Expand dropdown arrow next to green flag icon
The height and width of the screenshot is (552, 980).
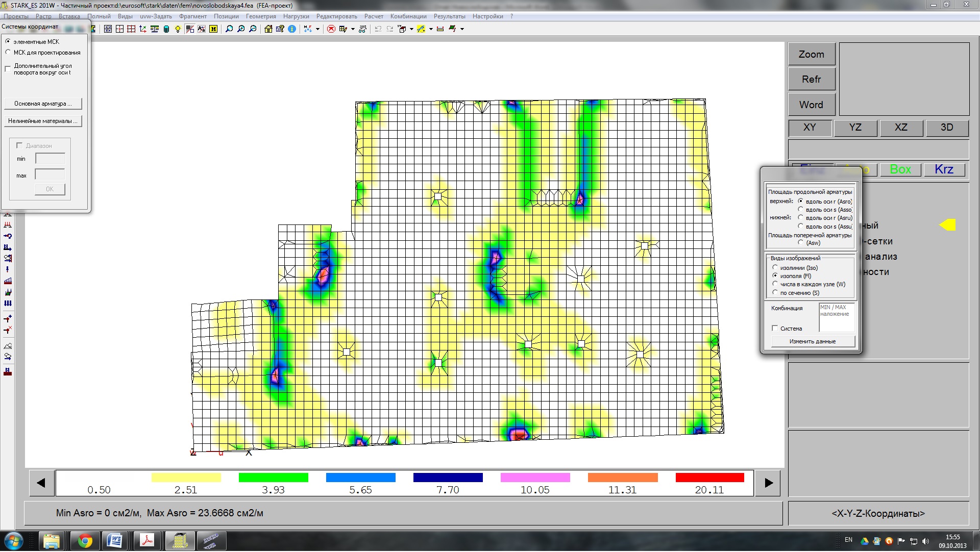click(462, 29)
